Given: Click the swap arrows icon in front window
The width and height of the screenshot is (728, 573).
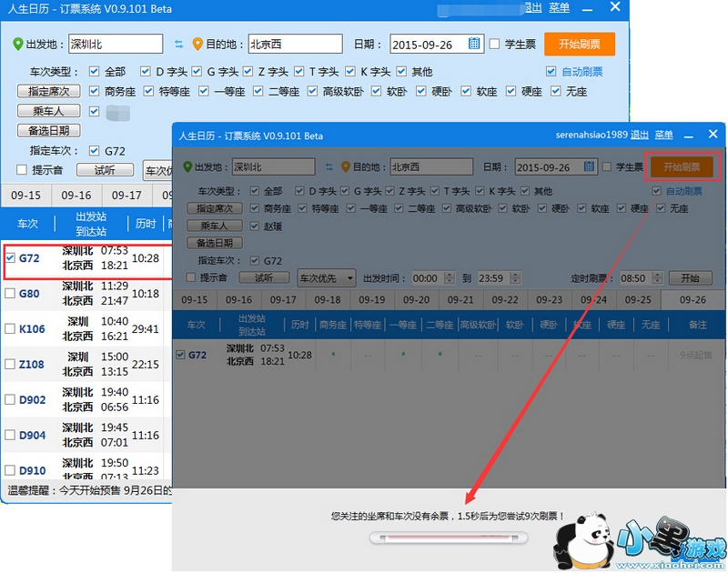Looking at the screenshot, I should 329,167.
